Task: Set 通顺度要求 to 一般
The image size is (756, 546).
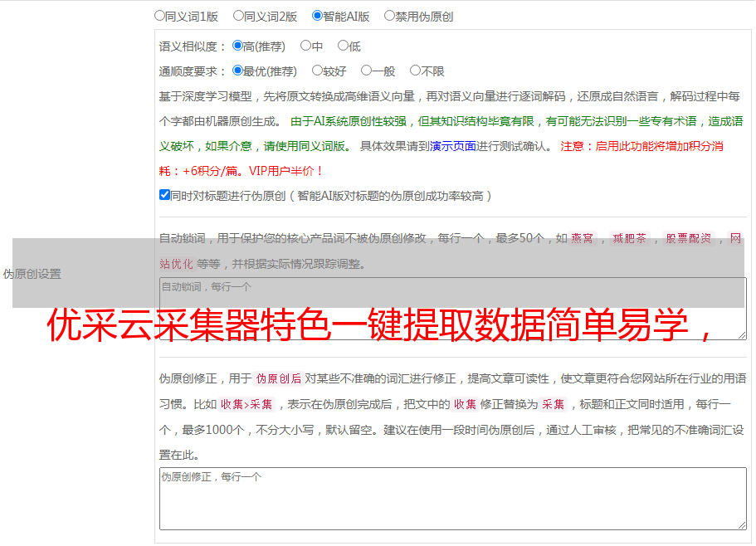Action: click(x=367, y=71)
